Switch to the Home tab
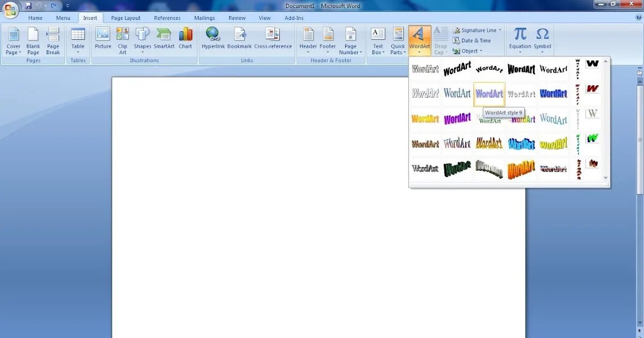Viewport: 644px width, 338px height. (x=35, y=18)
